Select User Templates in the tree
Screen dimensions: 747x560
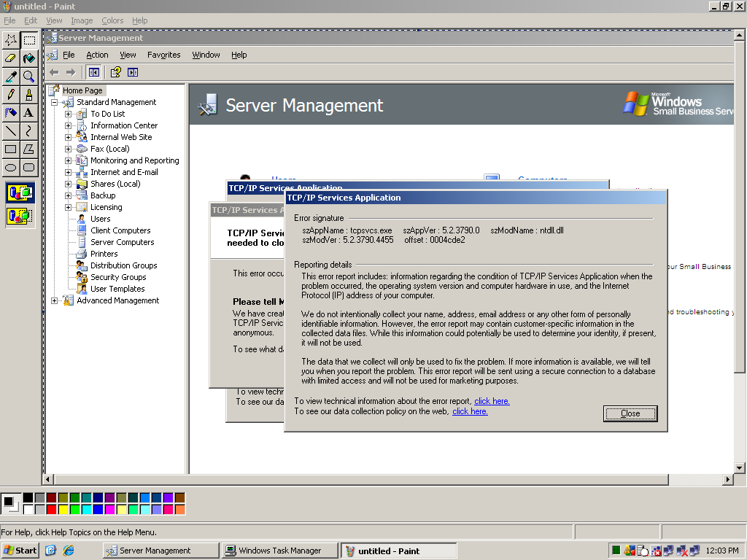click(x=117, y=289)
